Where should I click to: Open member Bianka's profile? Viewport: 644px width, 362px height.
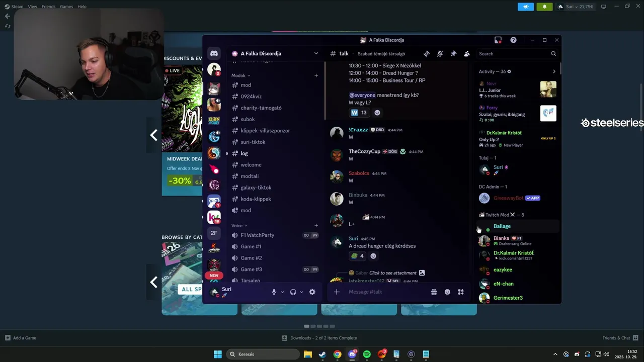pyautogui.click(x=518, y=240)
